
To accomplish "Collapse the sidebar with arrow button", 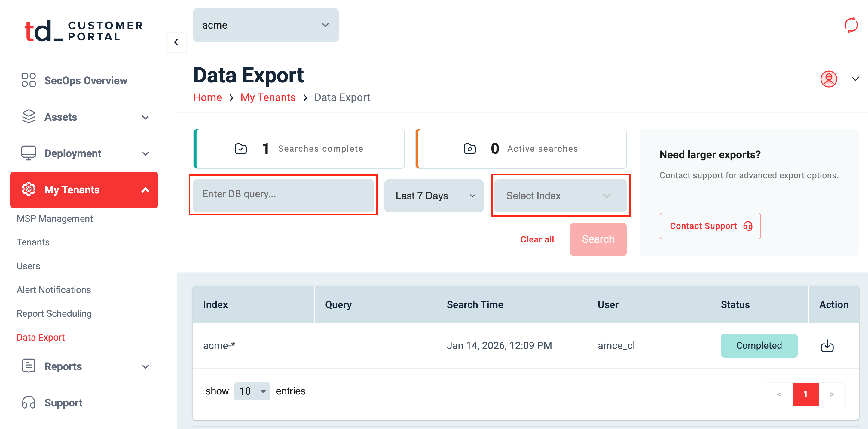I will click(176, 42).
